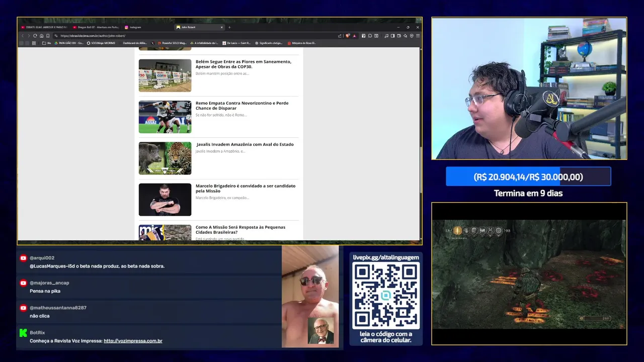644x362 pixels.
Task: Open the browser home page icon
Action: coord(41,36)
